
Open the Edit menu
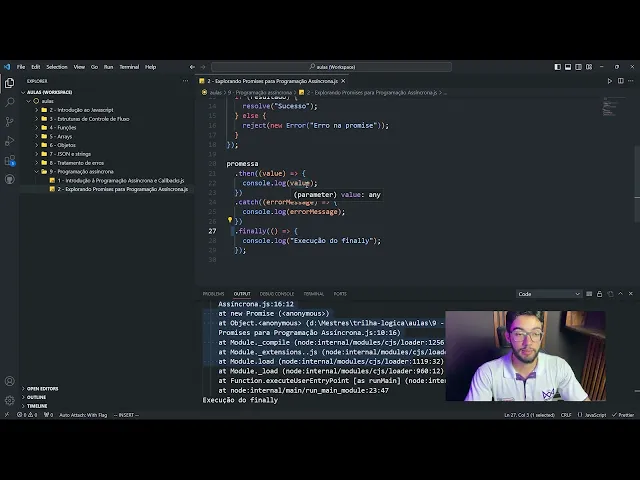[x=36, y=67]
